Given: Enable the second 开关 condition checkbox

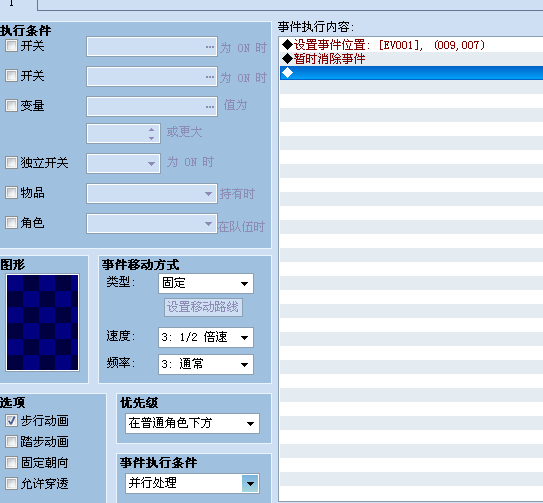Looking at the screenshot, I should point(11,76).
